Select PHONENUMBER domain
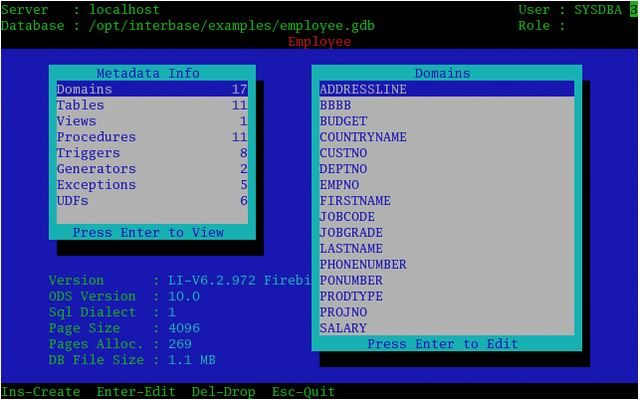The image size is (640, 400). 447,264
